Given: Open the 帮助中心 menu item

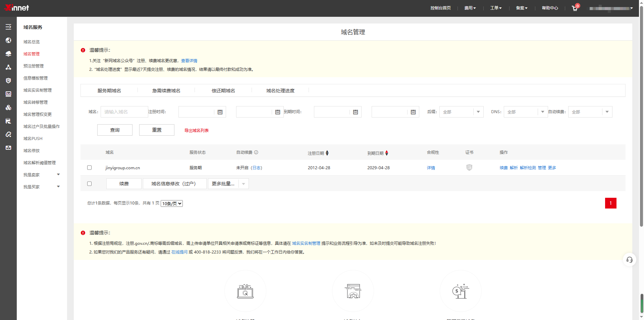Looking at the screenshot, I should (x=550, y=8).
